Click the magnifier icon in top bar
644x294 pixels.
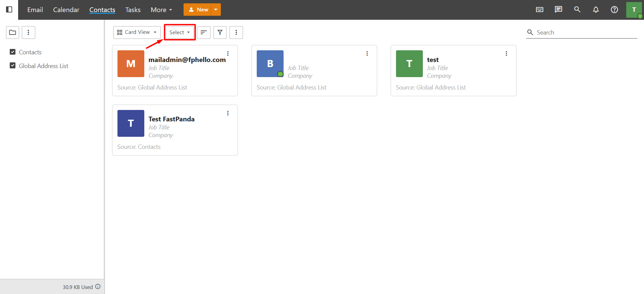pos(577,9)
